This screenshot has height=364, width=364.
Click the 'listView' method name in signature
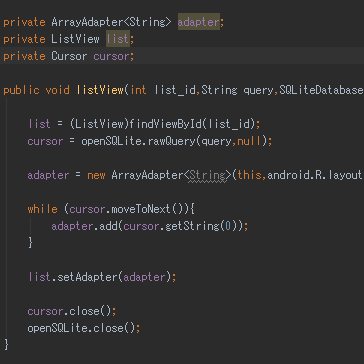100,90
